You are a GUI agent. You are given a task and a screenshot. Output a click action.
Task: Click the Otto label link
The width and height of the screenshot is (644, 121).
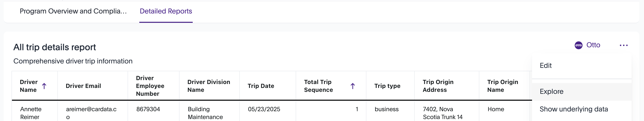(593, 45)
